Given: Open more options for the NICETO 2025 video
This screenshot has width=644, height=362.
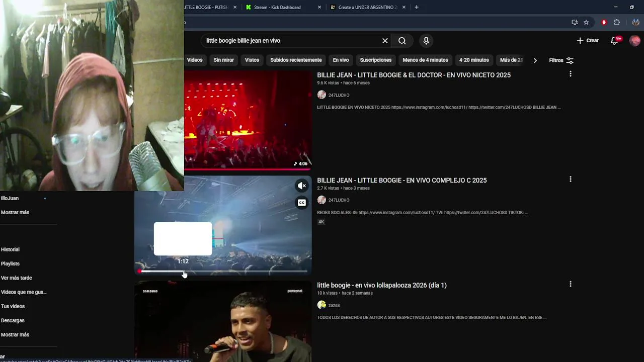Looking at the screenshot, I should pos(570,74).
